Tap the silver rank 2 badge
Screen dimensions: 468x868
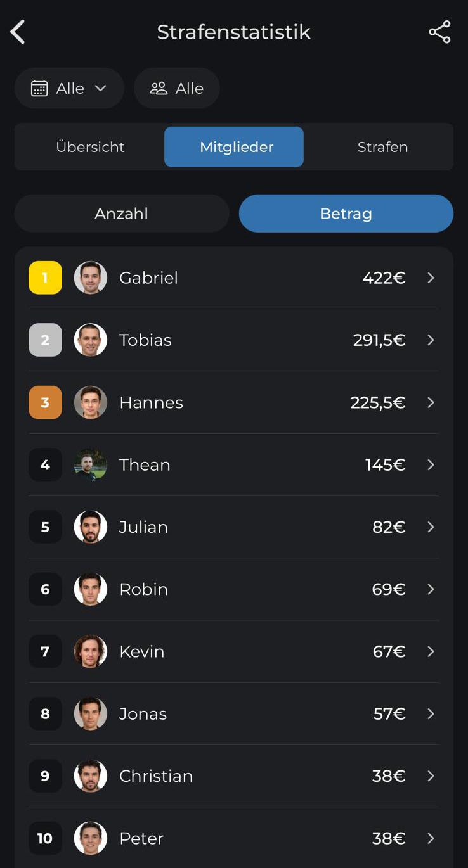(45, 340)
